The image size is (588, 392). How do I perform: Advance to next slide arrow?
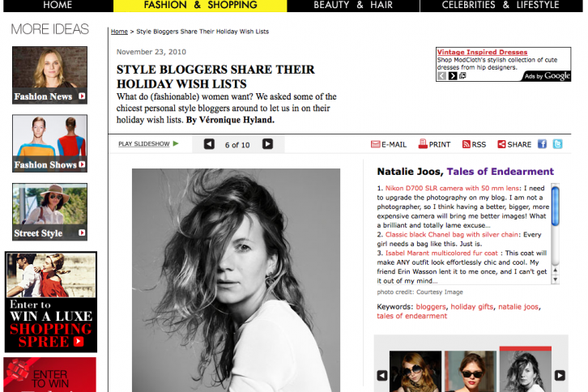tap(267, 144)
